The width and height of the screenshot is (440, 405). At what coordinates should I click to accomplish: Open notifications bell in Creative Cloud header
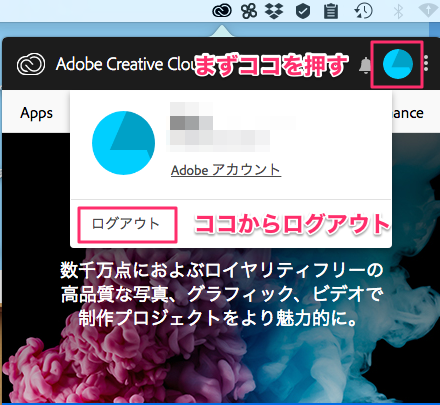click(x=365, y=65)
